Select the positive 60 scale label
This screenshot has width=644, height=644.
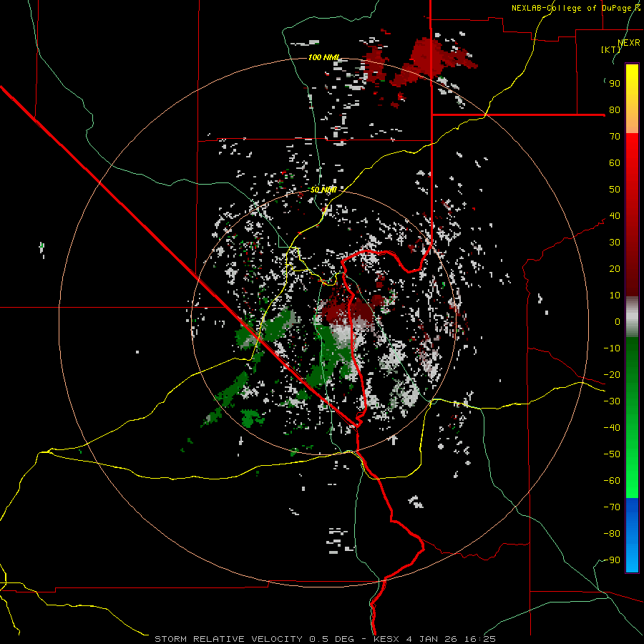pyautogui.click(x=615, y=163)
